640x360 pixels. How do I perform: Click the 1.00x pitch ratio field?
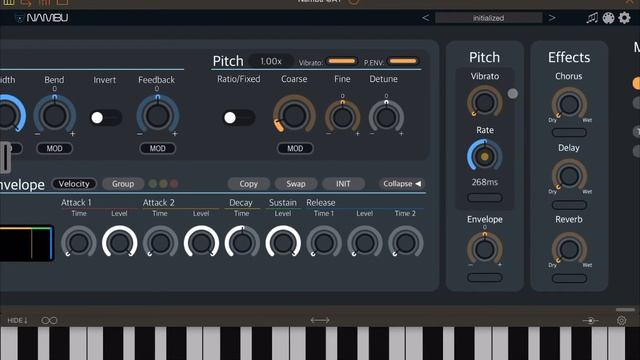point(271,61)
